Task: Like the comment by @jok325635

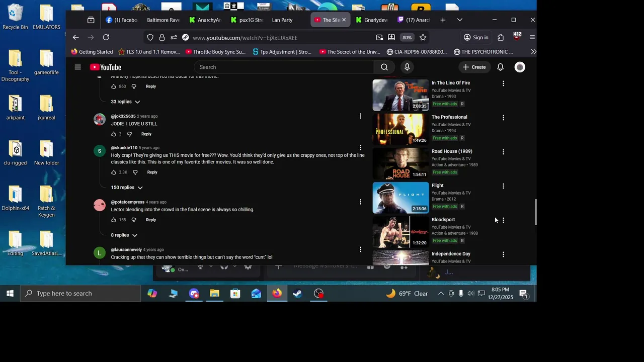Action: pos(114,134)
